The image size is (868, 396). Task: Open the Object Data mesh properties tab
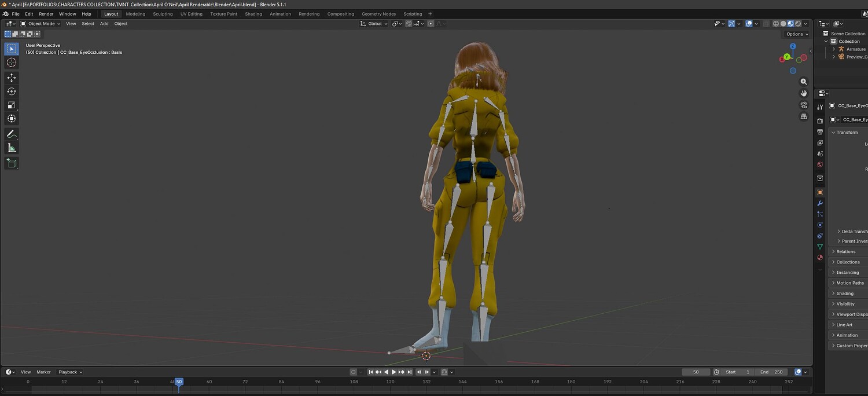point(820,247)
